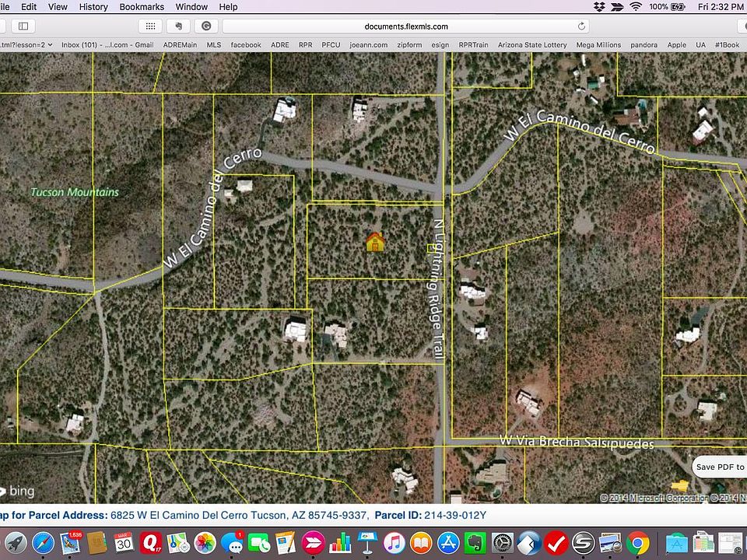
Task: Open the #1Book bookmark
Action: click(727, 45)
